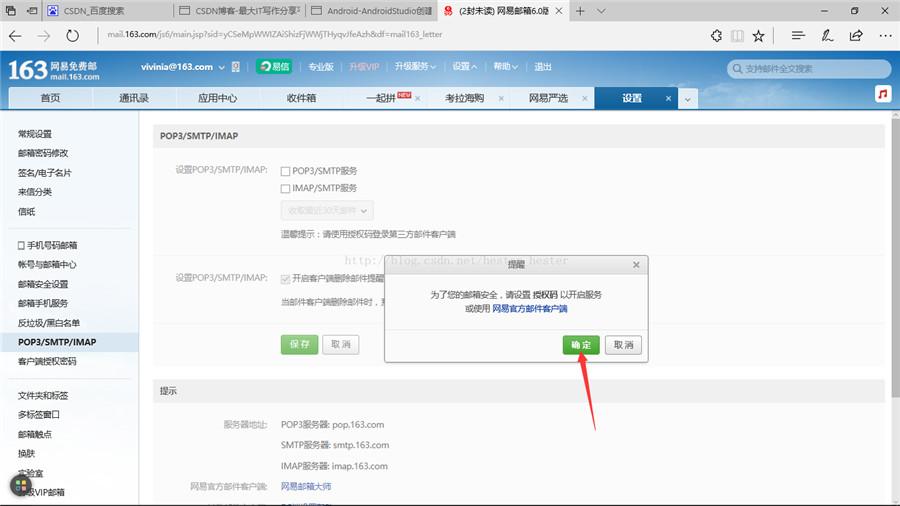Select 手机号码邮箱 in sidebar
The height and width of the screenshot is (506, 900).
point(48,246)
